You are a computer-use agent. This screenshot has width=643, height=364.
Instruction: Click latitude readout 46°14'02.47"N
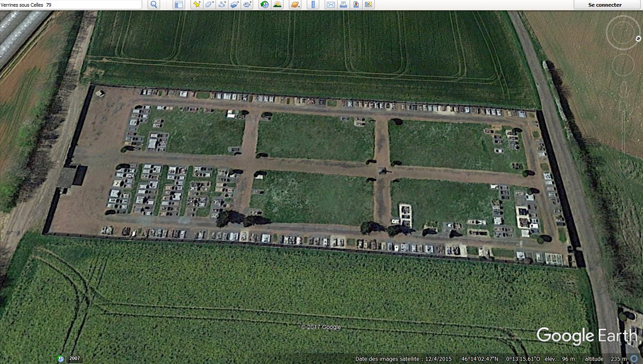point(479,359)
